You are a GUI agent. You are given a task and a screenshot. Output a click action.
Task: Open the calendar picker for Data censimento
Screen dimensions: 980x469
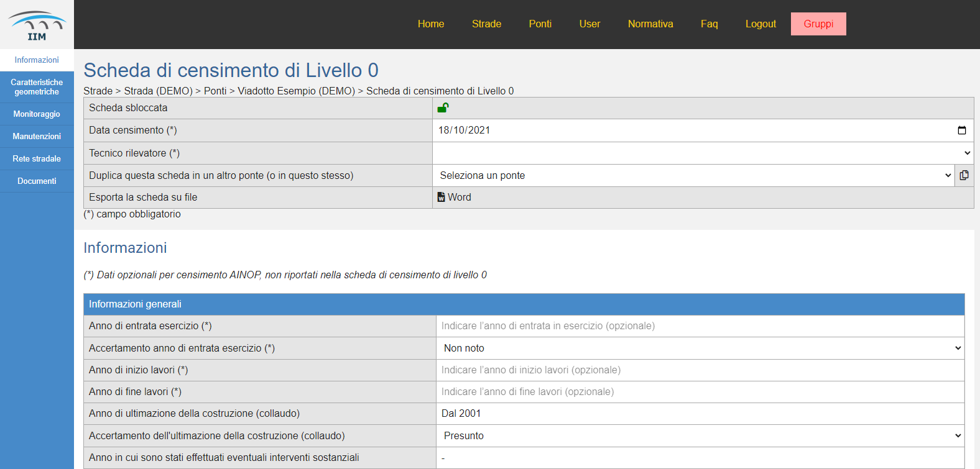[961, 130]
